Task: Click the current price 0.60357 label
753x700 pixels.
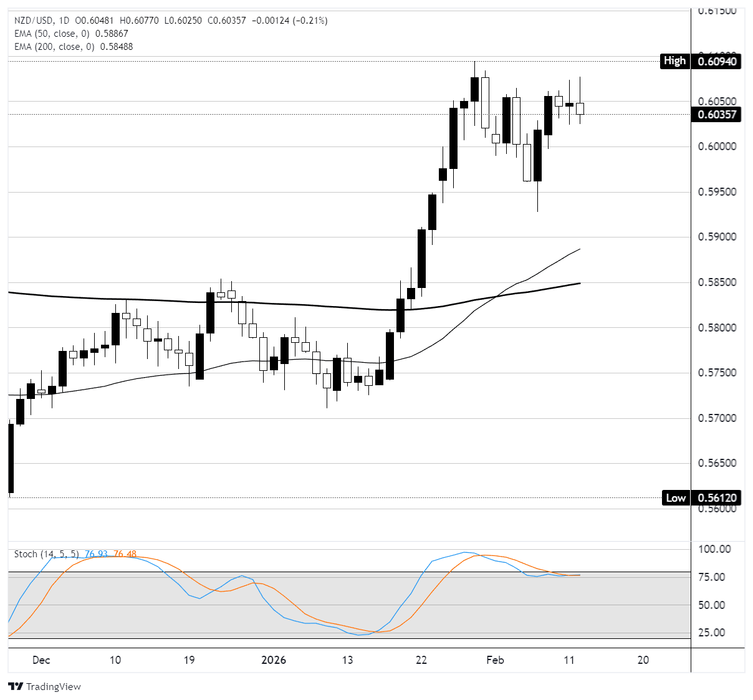Action: coord(717,115)
